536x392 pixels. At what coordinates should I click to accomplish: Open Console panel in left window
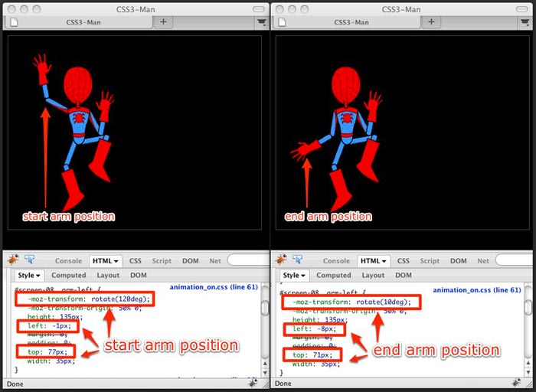[x=68, y=261]
